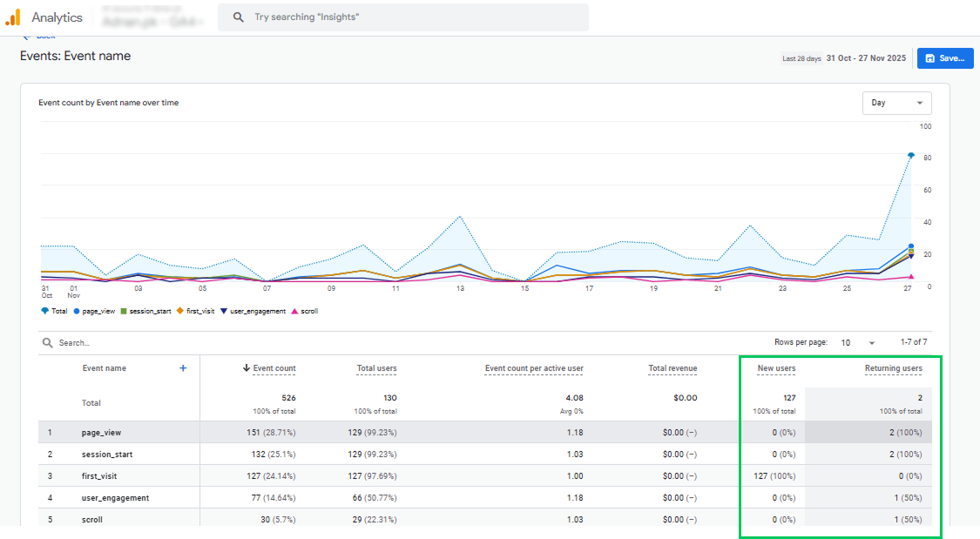980x539 pixels.
Task: Toggle the scroll legend item
Action: (x=305, y=311)
